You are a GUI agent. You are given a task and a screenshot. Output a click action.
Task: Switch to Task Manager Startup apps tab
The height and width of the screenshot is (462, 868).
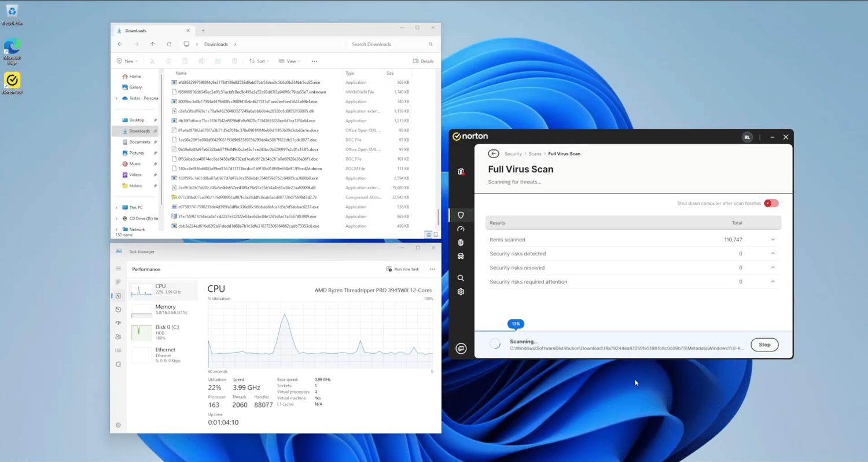pyautogui.click(x=118, y=323)
